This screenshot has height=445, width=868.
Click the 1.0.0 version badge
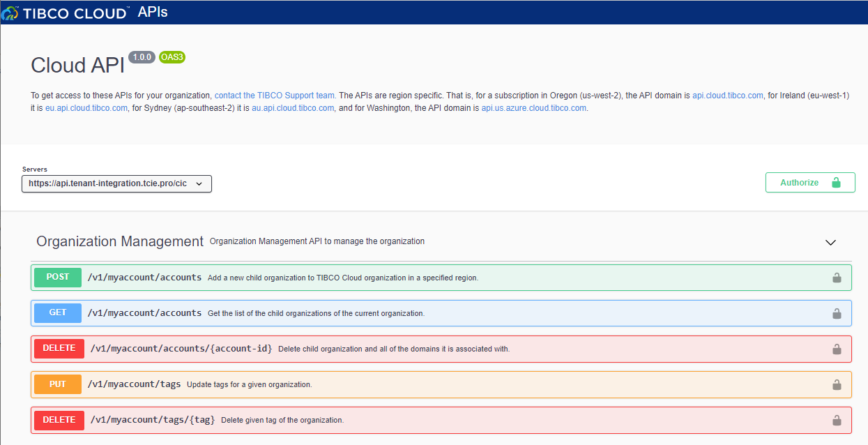coord(142,57)
